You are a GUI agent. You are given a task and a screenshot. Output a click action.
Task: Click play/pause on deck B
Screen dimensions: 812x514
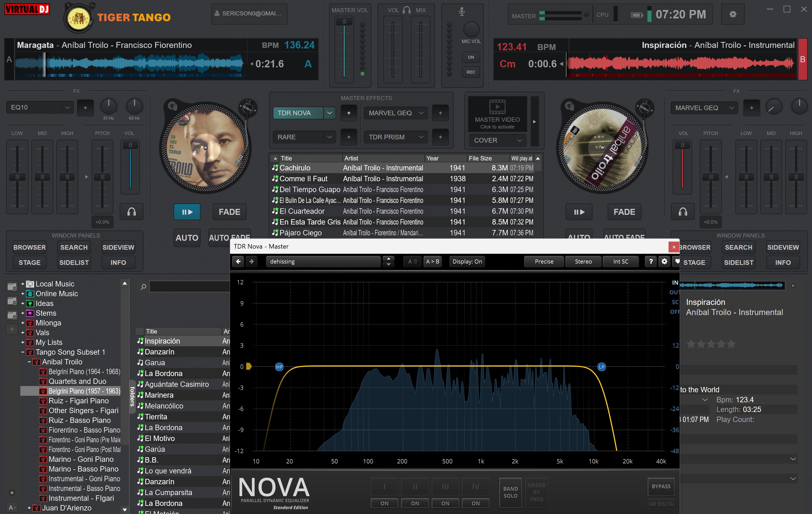pos(579,212)
